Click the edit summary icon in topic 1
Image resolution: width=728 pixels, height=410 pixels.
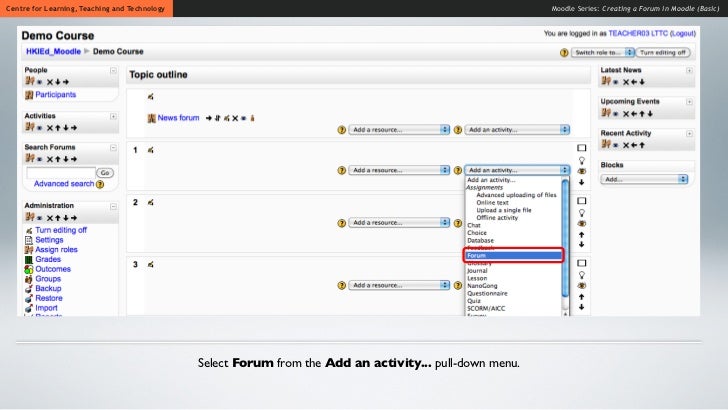click(150, 150)
